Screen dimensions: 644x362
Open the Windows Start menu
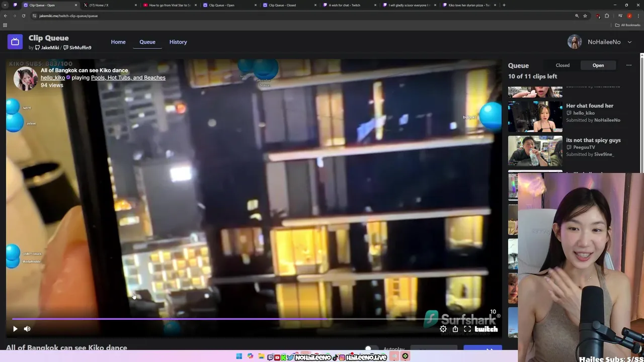pos(239,356)
